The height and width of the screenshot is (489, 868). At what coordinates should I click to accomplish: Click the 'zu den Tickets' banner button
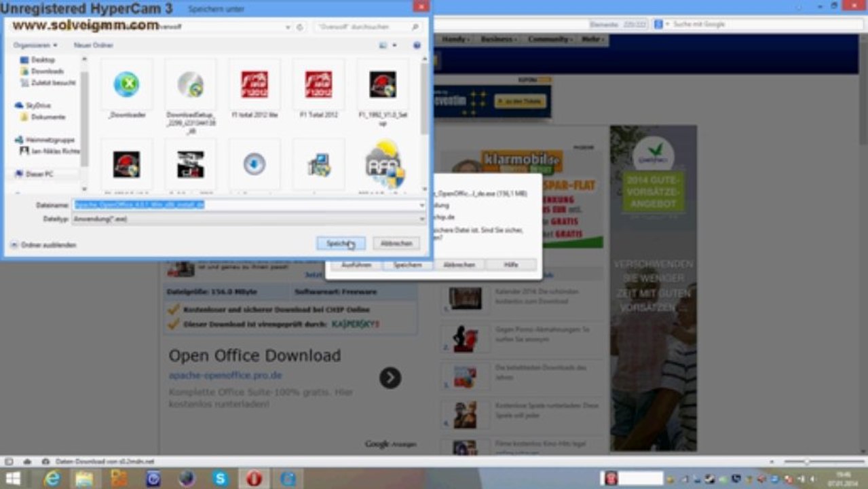(x=520, y=102)
